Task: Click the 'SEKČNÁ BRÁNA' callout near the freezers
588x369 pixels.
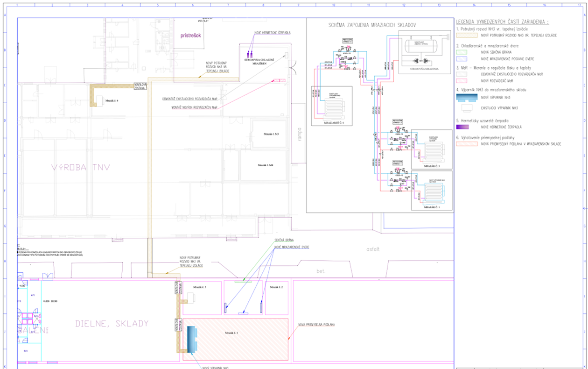Action: pos(284,240)
